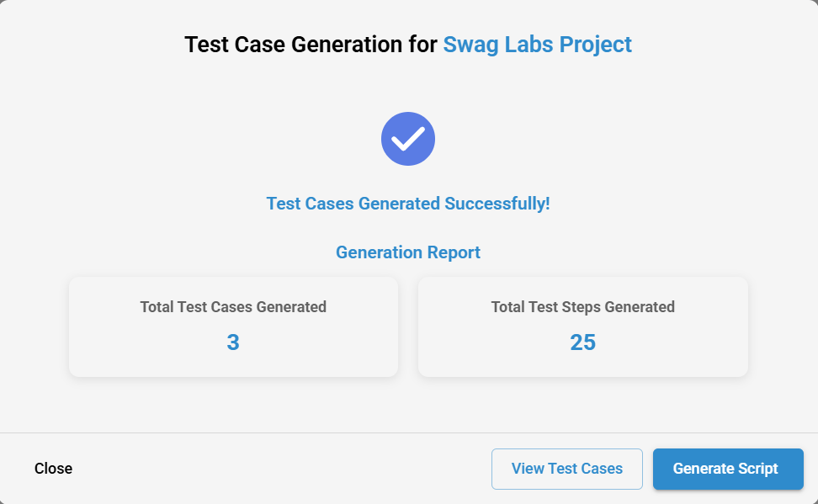Click the Generate Script button
Image resolution: width=818 pixels, height=504 pixels.
[x=728, y=469]
